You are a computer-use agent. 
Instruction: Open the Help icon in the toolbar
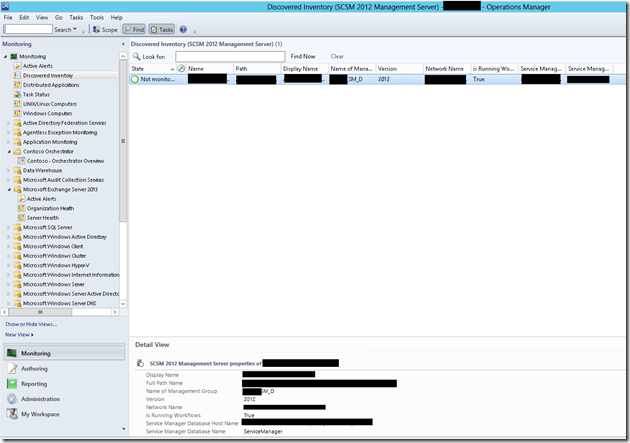183,30
